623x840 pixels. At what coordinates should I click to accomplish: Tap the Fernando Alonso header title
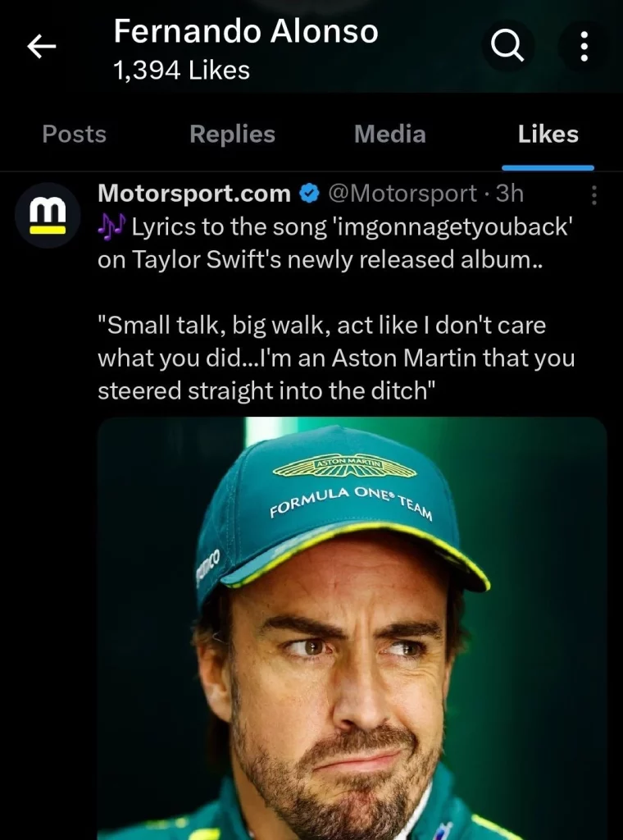point(246,32)
